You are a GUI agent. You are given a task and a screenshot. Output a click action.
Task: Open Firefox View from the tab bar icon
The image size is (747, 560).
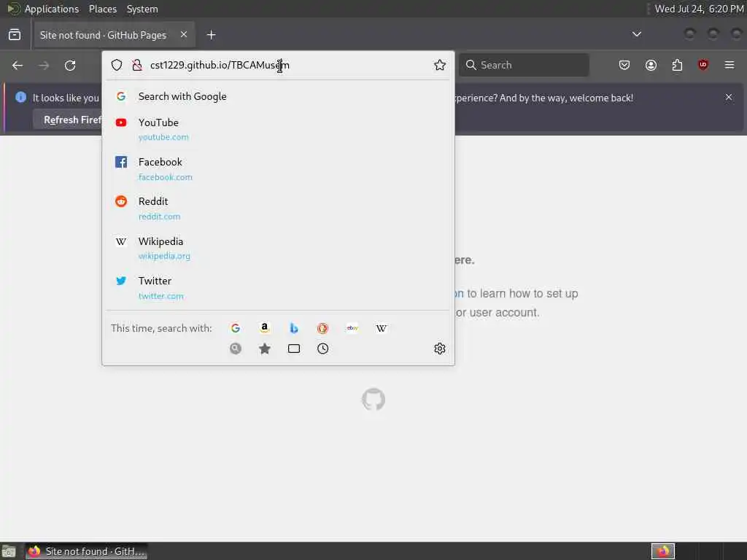click(x=15, y=35)
